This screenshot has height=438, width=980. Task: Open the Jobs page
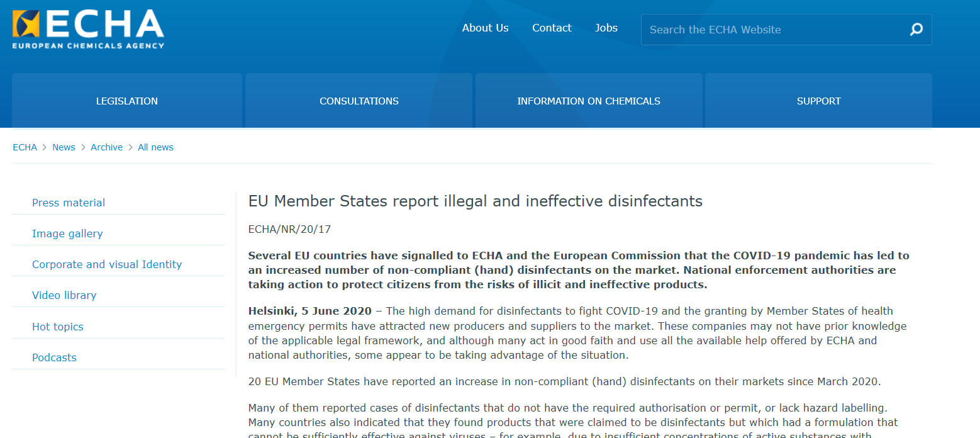click(x=606, y=28)
